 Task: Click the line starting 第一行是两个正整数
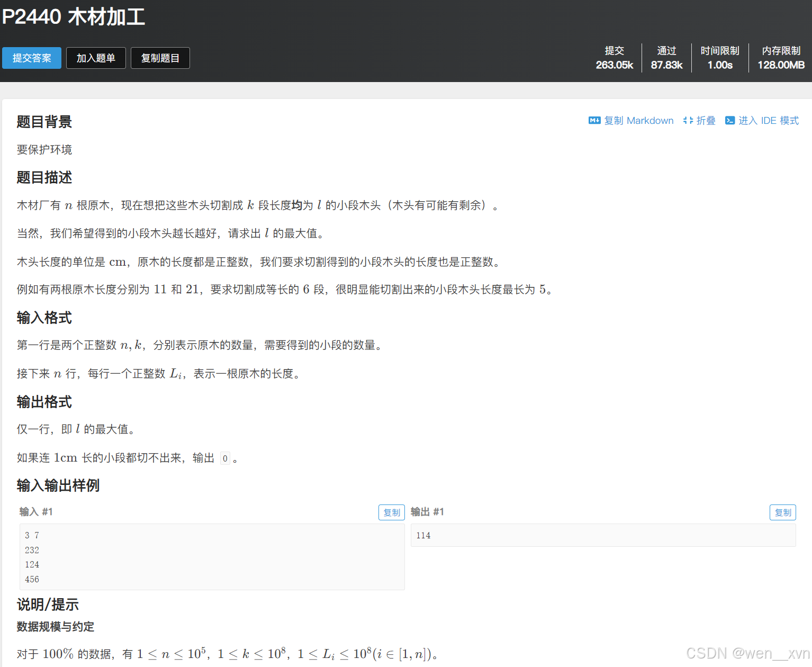coord(200,345)
